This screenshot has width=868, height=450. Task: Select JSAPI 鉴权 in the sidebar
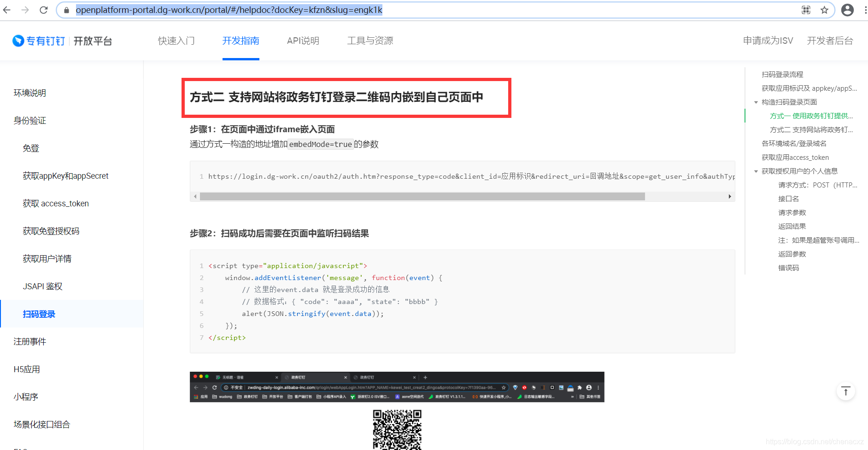point(42,286)
